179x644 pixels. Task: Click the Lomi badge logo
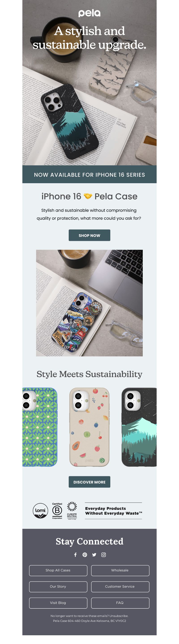tap(40, 510)
